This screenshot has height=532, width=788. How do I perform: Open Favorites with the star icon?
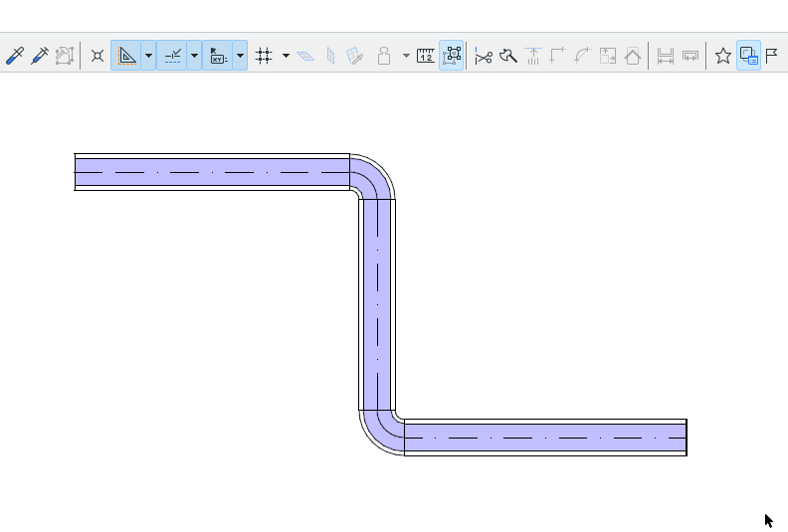pyautogui.click(x=723, y=56)
